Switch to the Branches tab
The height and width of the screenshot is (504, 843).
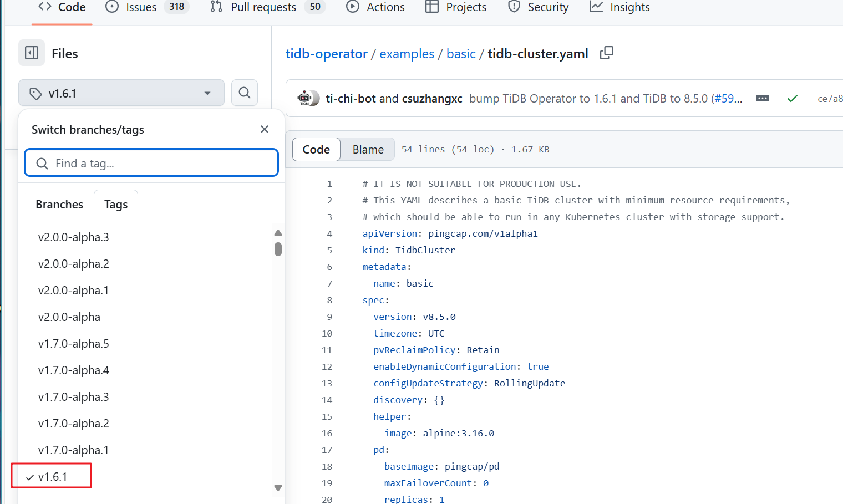point(59,204)
